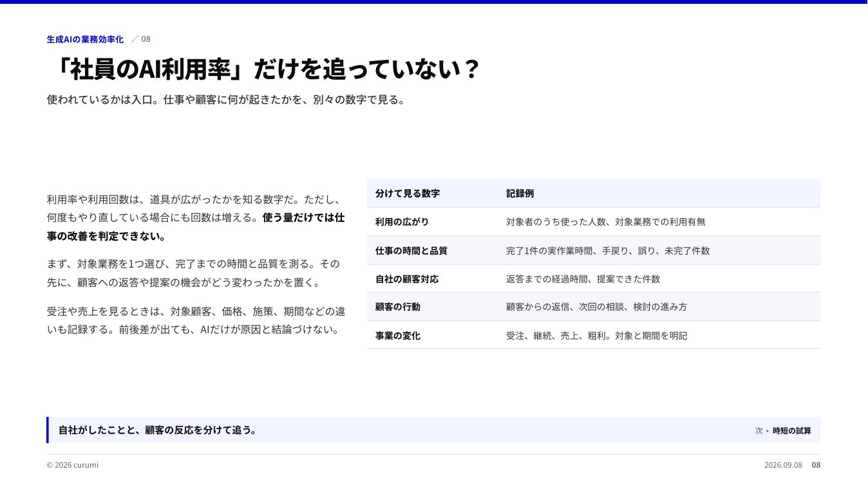This screenshot has width=868, height=487.
Task: Click the bold text 使う量だけでは仕事の改善を判定できない
Action: (x=196, y=226)
